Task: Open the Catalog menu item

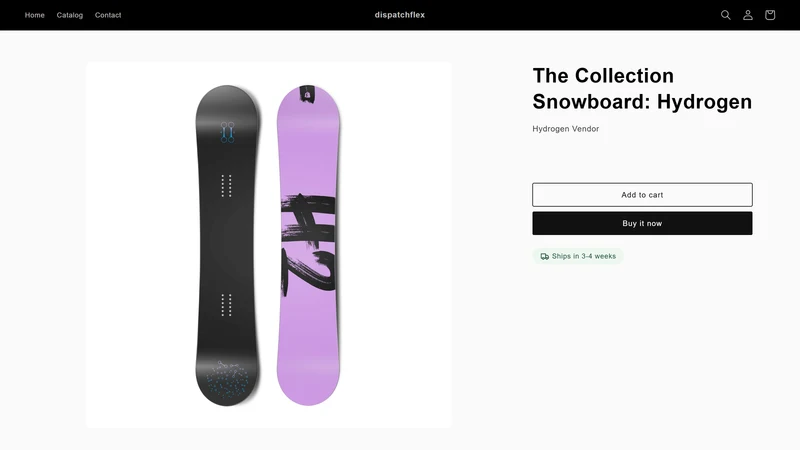Action: coord(70,15)
